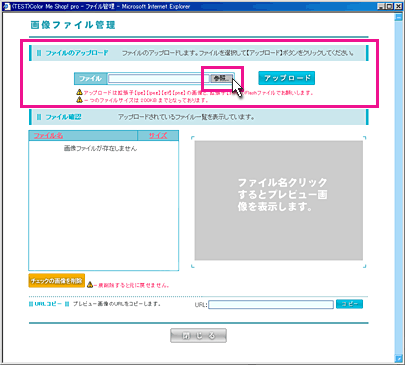Click the アップロード upload button
Viewport: 405px width, 366px height.
click(287, 78)
